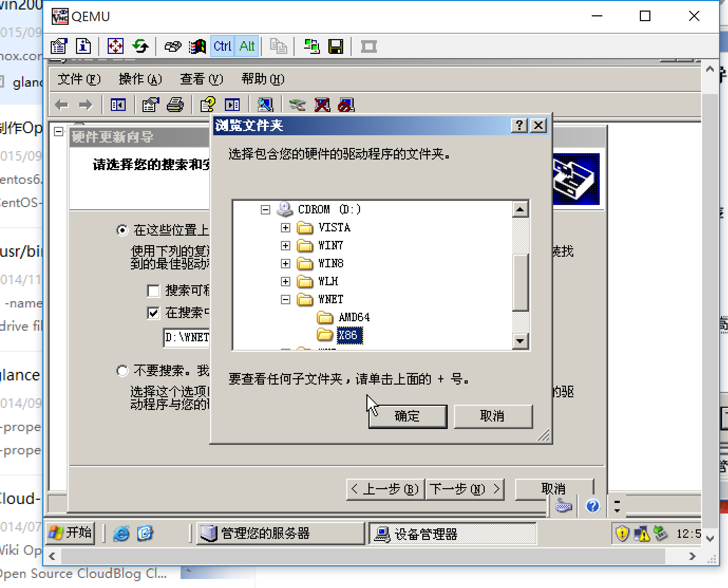
Task: Click 取消 in browse folder dialog
Action: [493, 416]
